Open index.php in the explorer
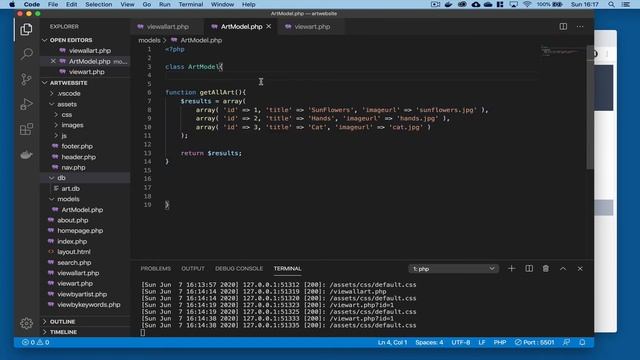This screenshot has width=640, height=360. [72, 241]
